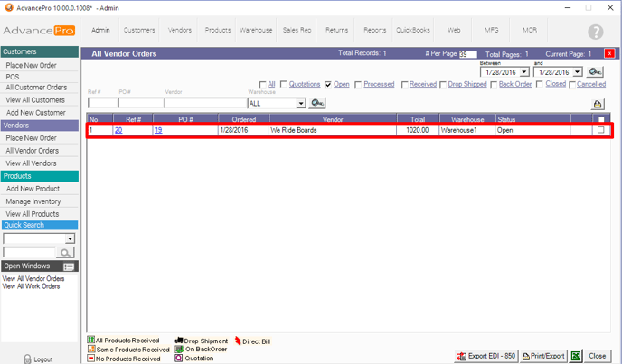Click the Excel export icon
The image size is (622, 364).
click(575, 356)
